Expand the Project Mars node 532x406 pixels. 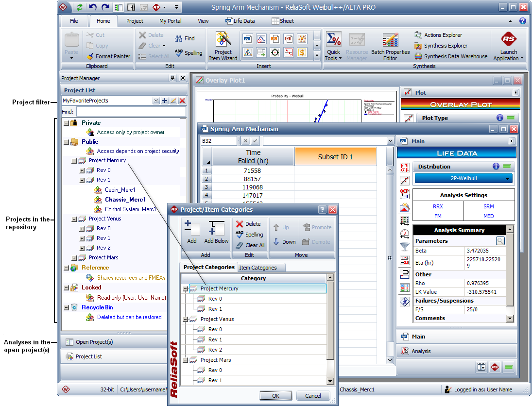tap(74, 258)
